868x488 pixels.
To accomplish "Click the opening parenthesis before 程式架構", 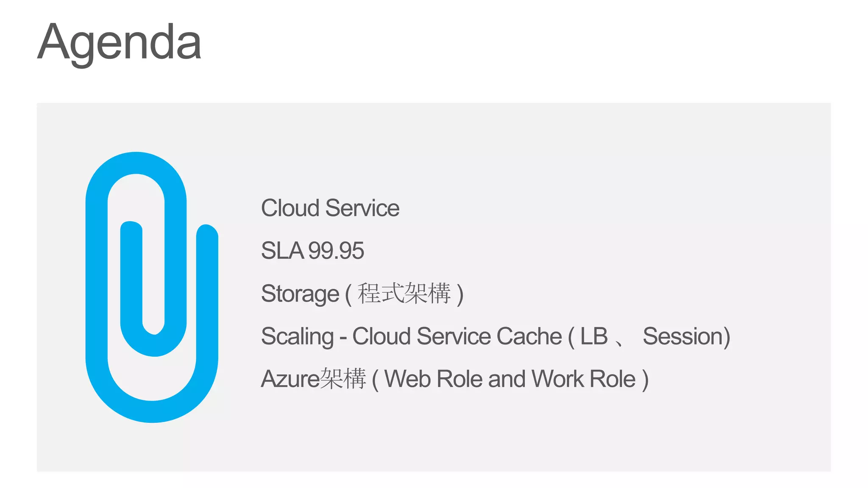I will tap(348, 294).
